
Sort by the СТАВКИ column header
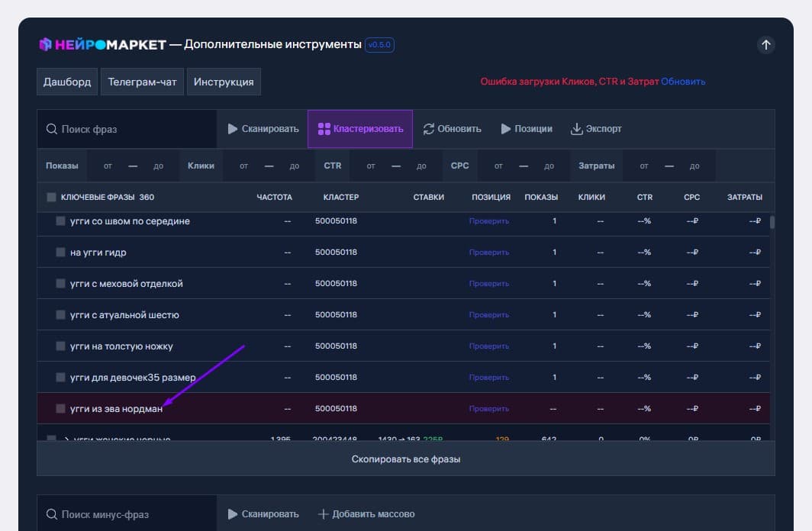[x=428, y=197]
